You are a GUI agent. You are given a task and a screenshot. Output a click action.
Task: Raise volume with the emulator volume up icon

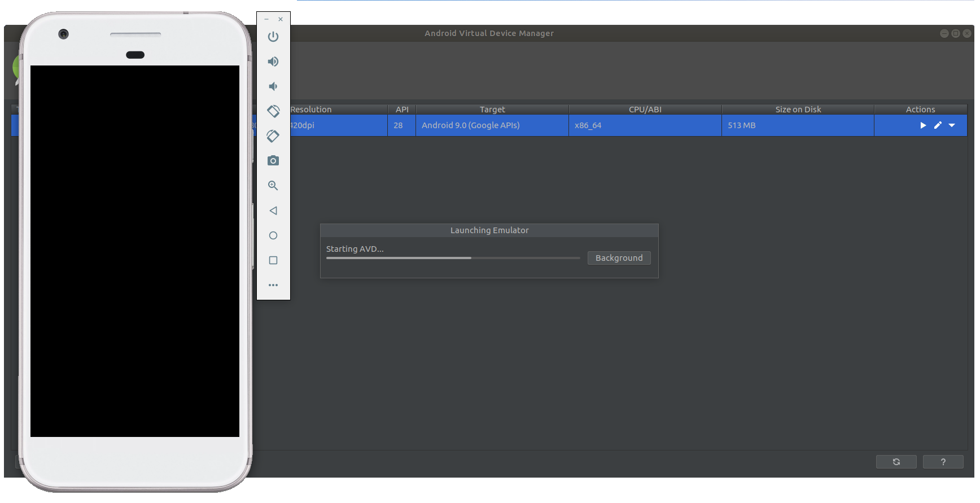(273, 62)
